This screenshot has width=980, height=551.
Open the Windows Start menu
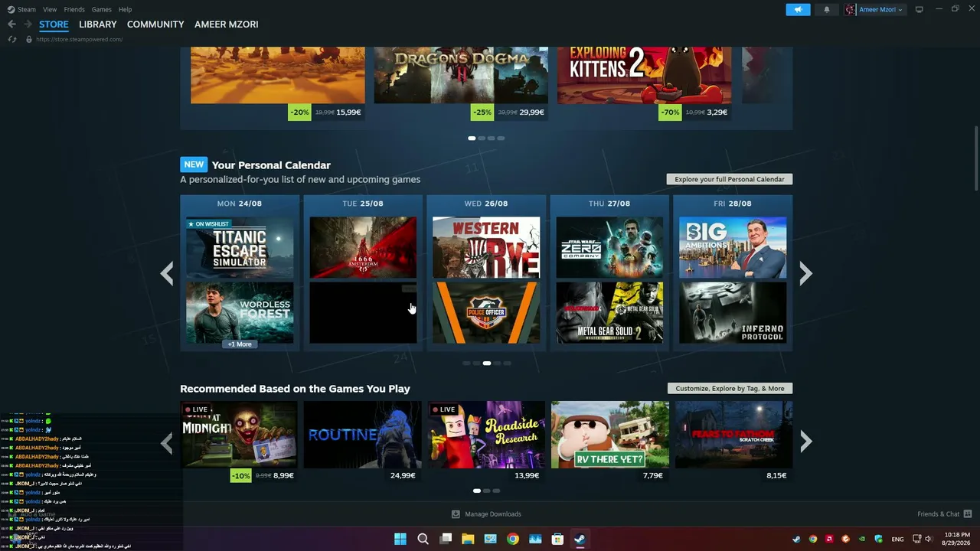[x=400, y=539]
